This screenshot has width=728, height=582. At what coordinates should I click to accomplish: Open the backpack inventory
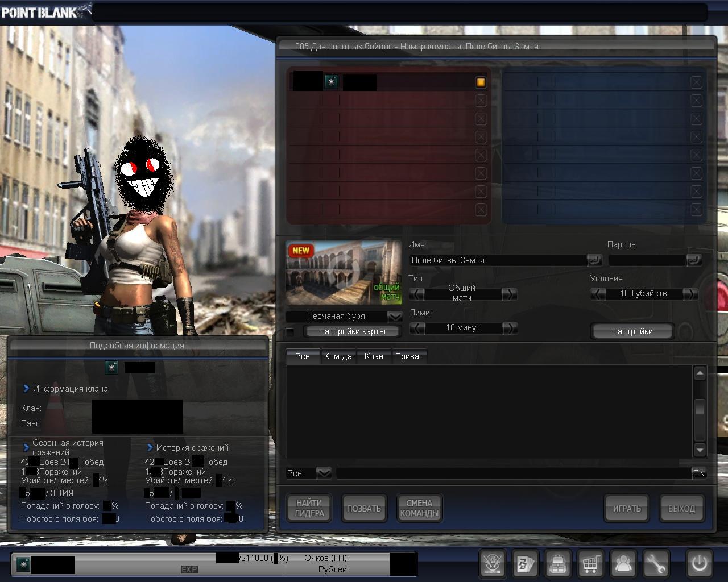coord(557,564)
